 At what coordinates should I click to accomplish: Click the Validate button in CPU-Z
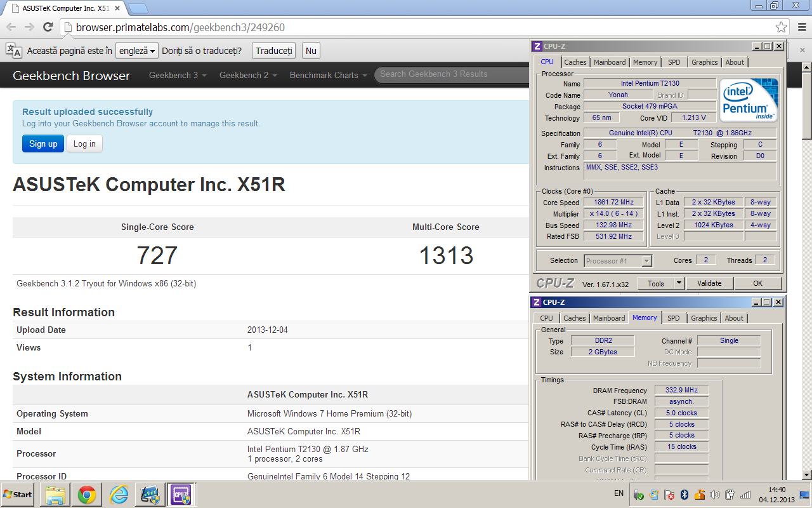[709, 283]
